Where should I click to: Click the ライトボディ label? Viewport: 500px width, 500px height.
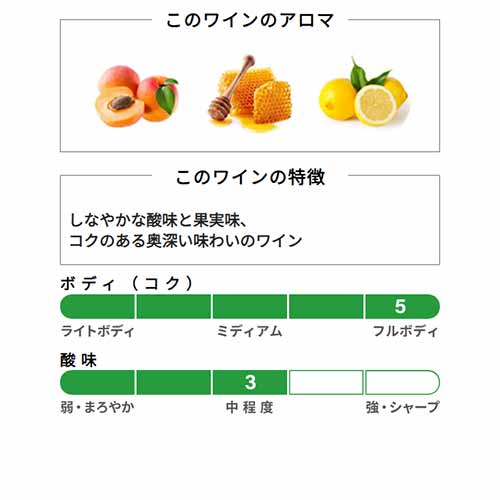coord(97,331)
